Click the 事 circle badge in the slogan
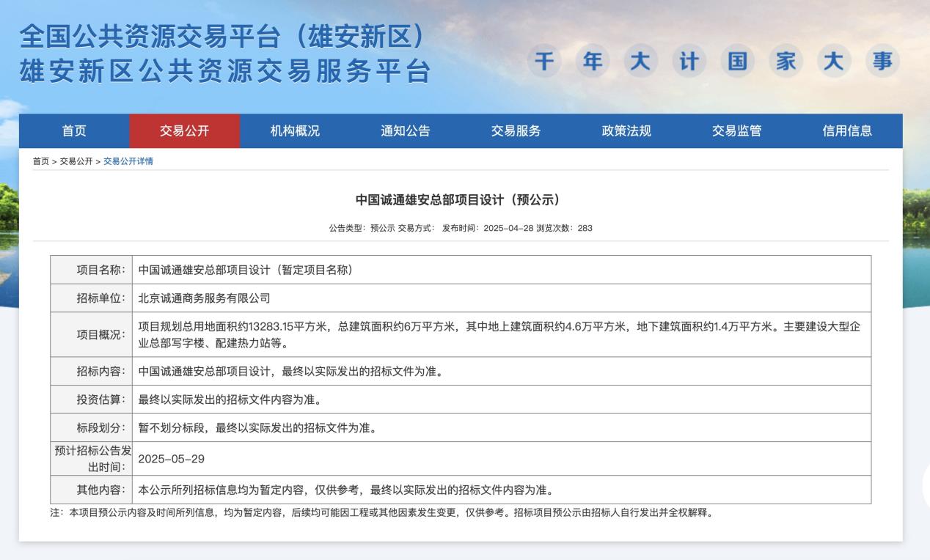 coord(882,62)
